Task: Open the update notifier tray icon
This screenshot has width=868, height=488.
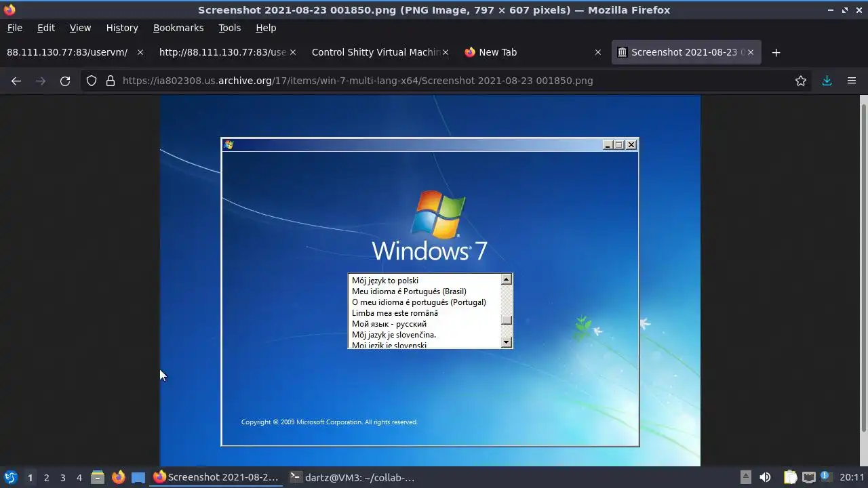Action: point(826,476)
